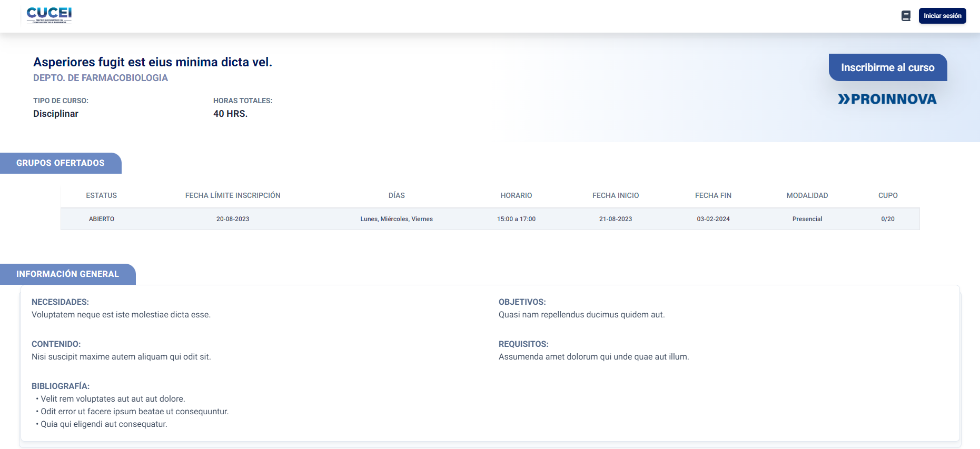This screenshot has width=980, height=449.
Task: Click the Presencial modality cell
Action: point(807,219)
